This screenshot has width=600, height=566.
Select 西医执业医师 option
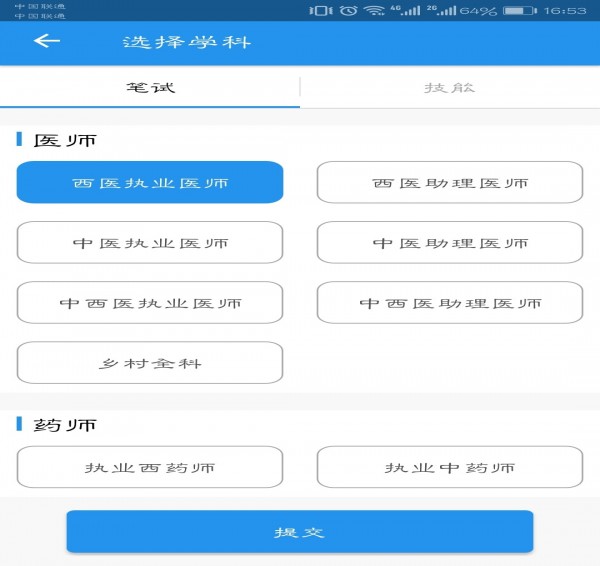tap(150, 182)
